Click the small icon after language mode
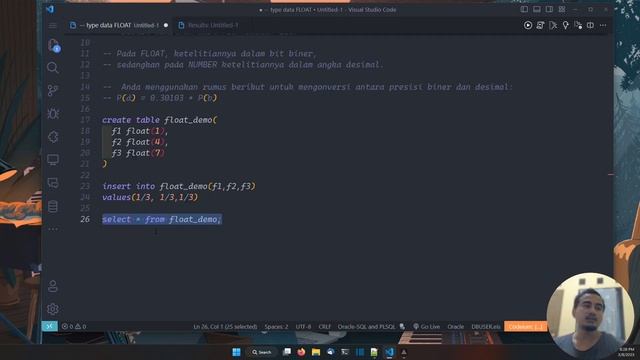 pyautogui.click(x=402, y=327)
